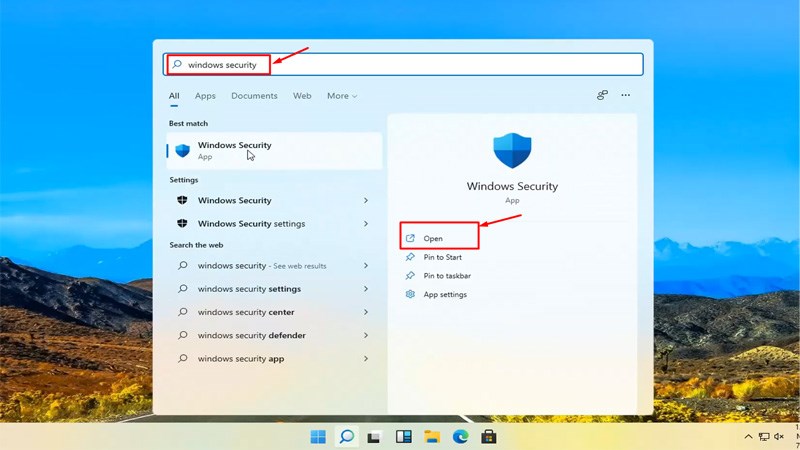Click the network icon in system tray
Viewport: 800px width, 450px height.
[764, 437]
